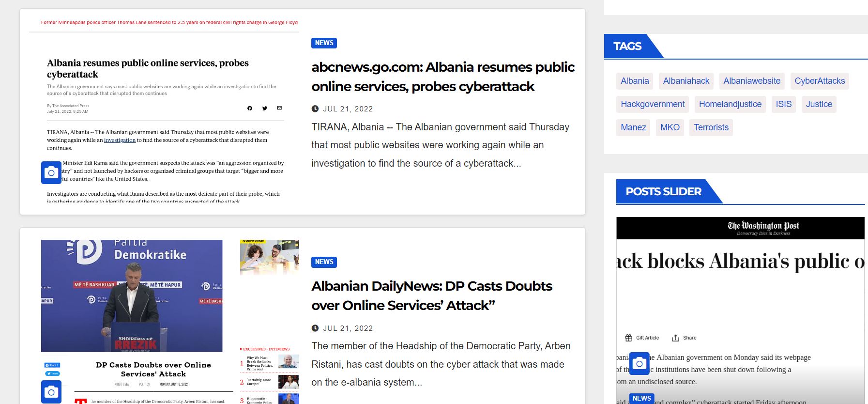Open the MKO tag
The height and width of the screenshot is (404, 868).
pos(670,127)
